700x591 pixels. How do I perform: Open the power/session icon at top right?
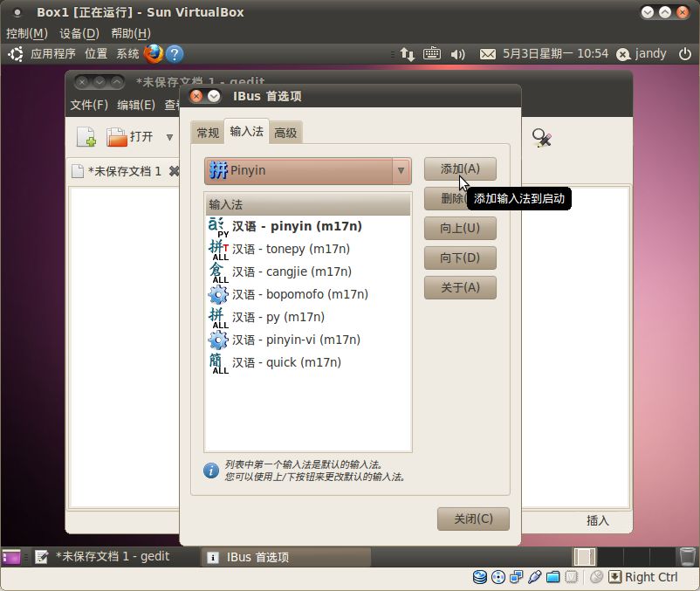point(685,54)
